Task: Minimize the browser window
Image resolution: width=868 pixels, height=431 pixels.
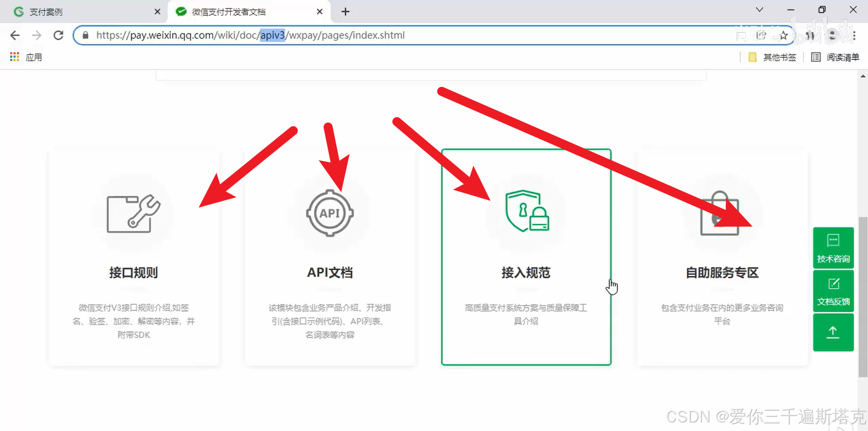Action: coord(791,10)
